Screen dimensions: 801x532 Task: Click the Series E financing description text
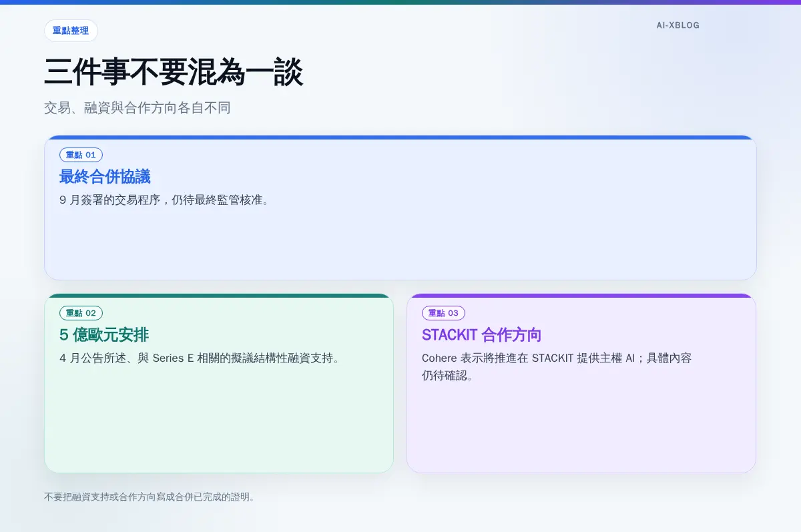point(200,358)
